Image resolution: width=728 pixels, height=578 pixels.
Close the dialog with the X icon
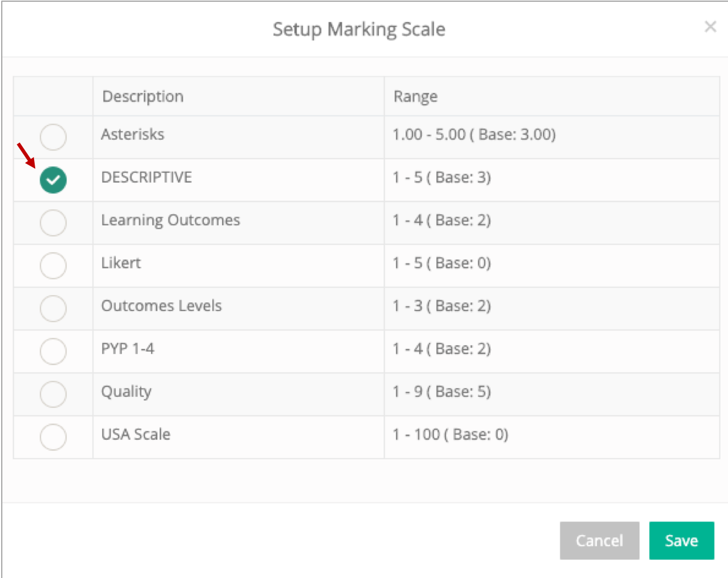(x=710, y=26)
